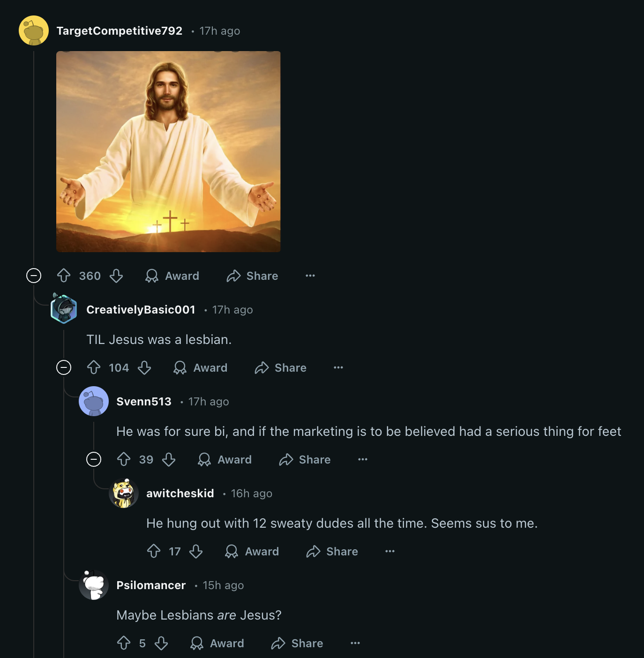The image size is (644, 658).
Task: Upvote awitcheskid's comment
Action: (154, 551)
